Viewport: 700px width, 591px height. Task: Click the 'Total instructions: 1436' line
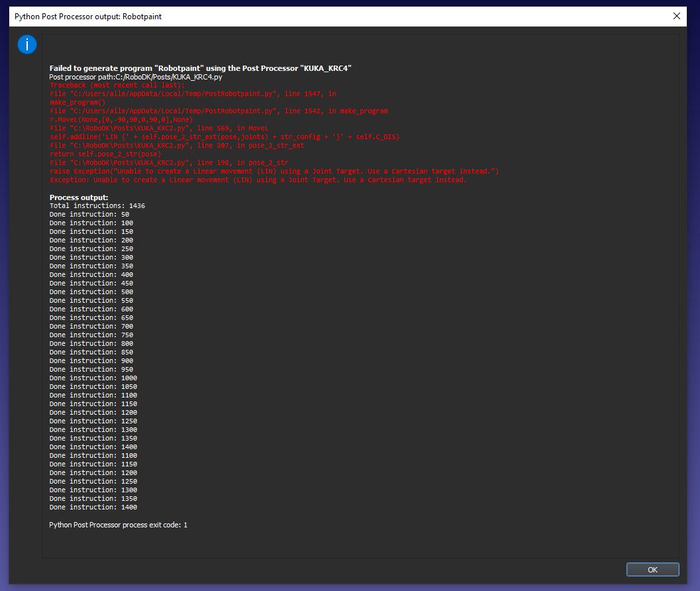click(97, 206)
